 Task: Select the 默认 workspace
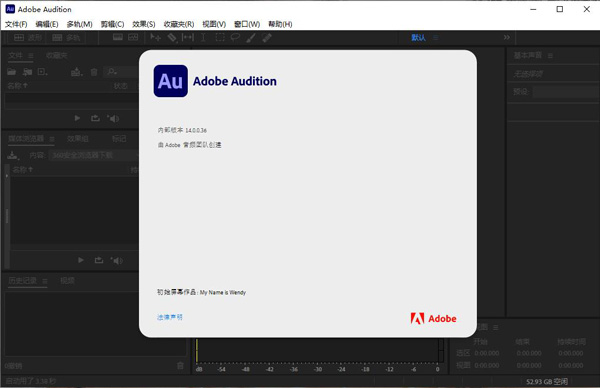tap(418, 37)
